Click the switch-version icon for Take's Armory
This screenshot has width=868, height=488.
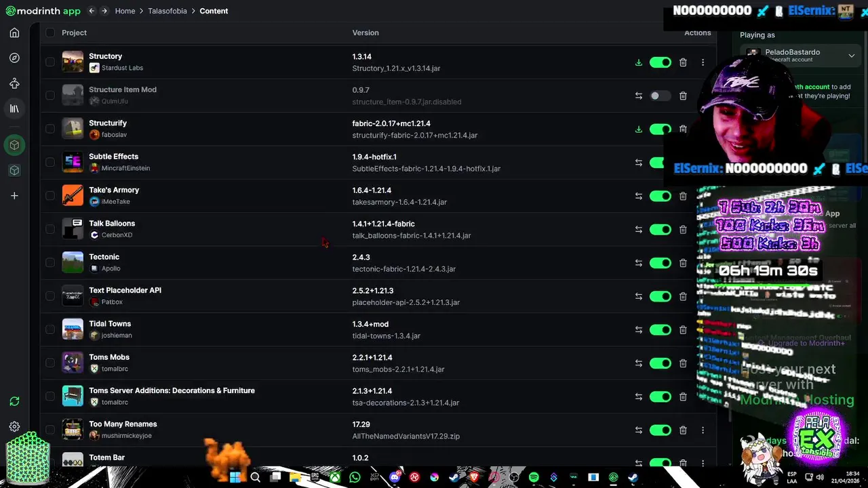638,196
